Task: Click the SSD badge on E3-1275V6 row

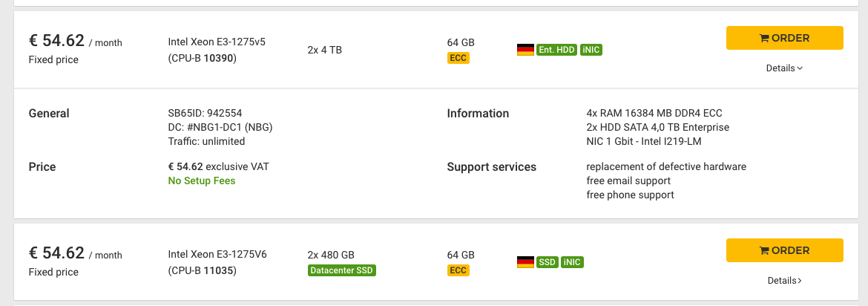Action: (x=547, y=262)
